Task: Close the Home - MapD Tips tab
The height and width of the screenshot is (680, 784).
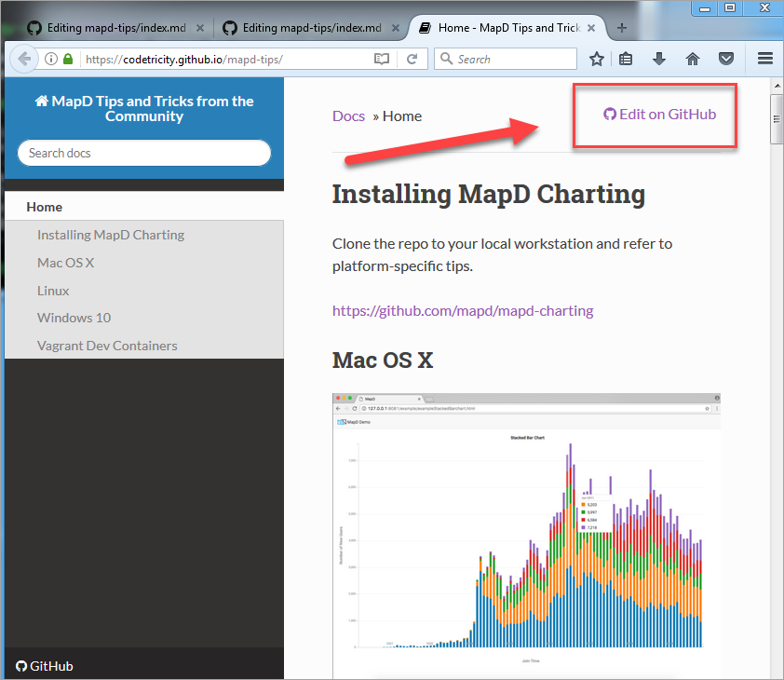Action: (591, 28)
